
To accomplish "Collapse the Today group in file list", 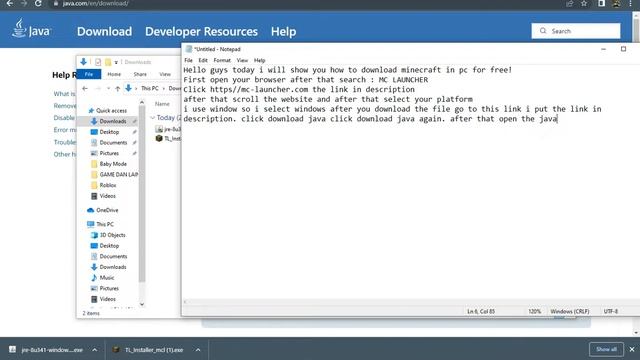I will (x=153, y=118).
